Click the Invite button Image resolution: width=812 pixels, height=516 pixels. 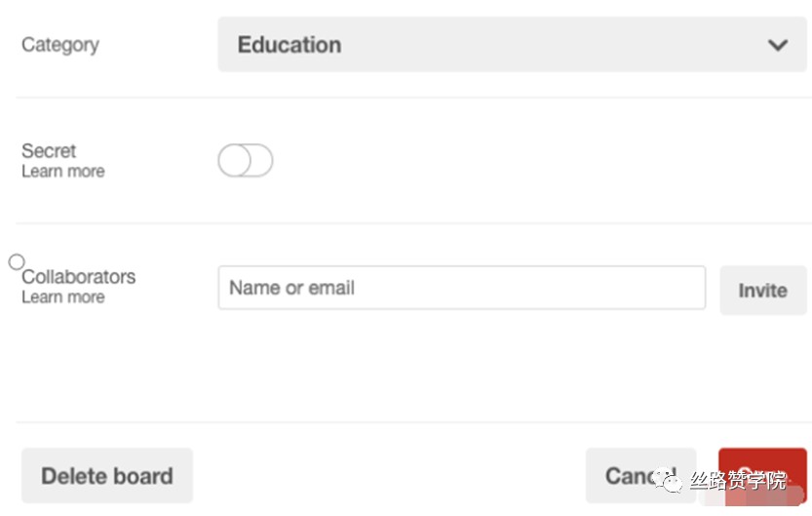763,290
